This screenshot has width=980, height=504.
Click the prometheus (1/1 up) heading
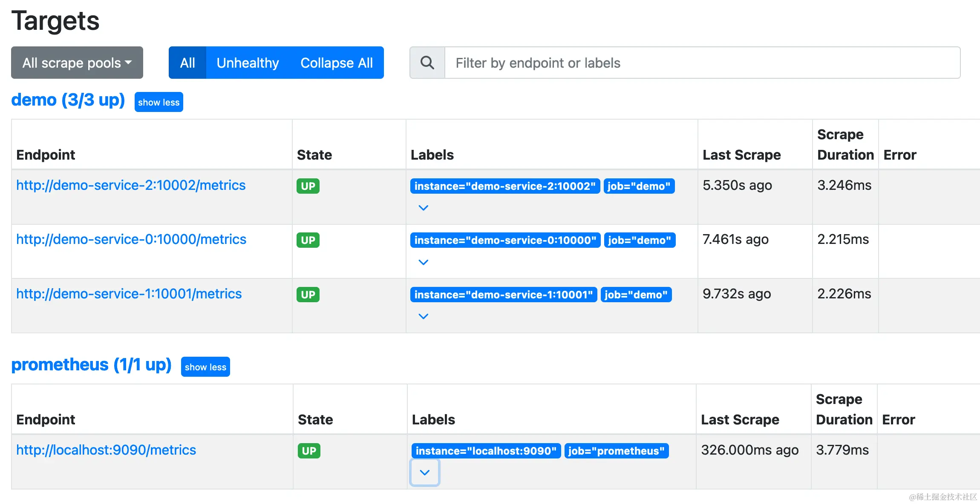(x=91, y=365)
